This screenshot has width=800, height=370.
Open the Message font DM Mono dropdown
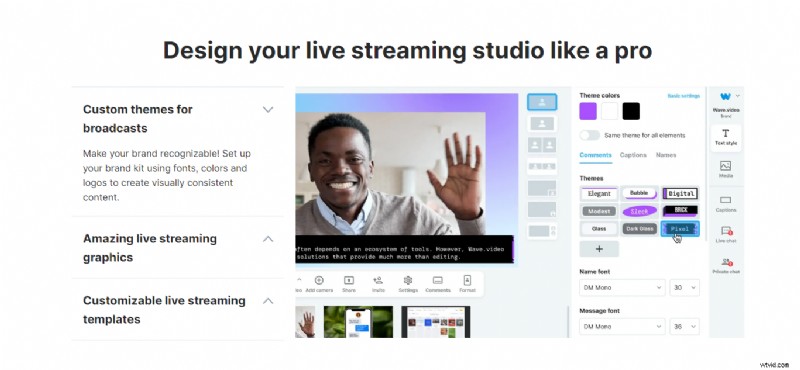(x=622, y=326)
